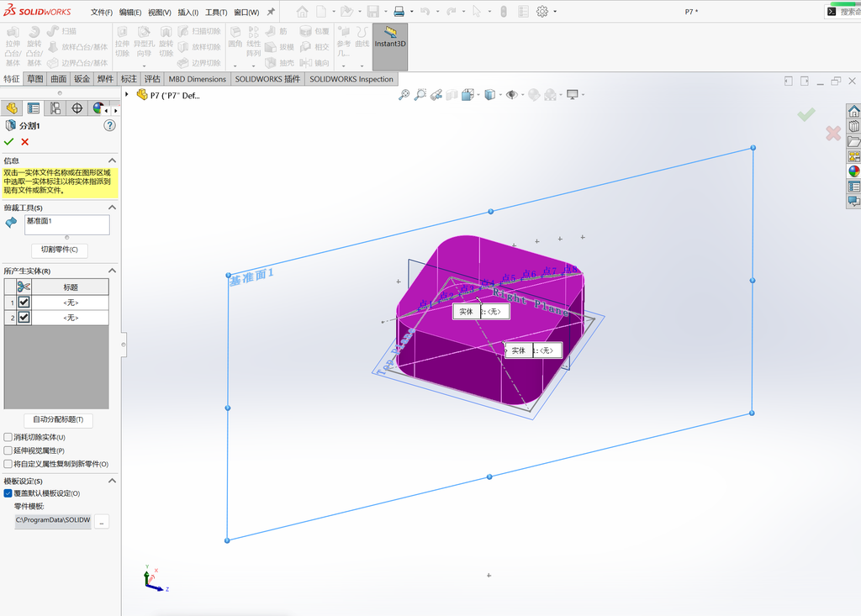The width and height of the screenshot is (861, 616).
Task: Click the 切割零件(C) button
Action: pyautogui.click(x=60, y=250)
